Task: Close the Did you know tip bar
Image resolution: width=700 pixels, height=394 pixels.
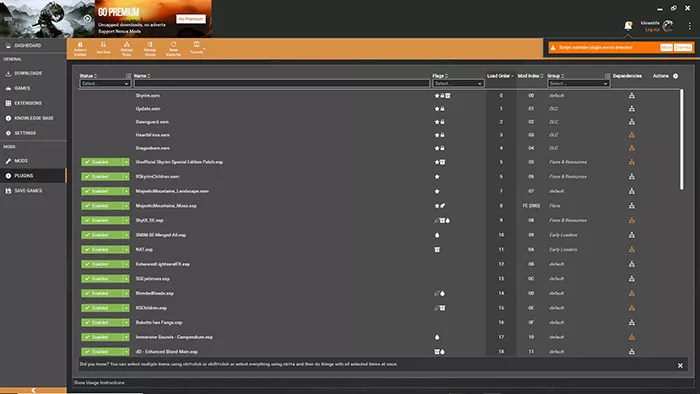Action: click(x=680, y=365)
